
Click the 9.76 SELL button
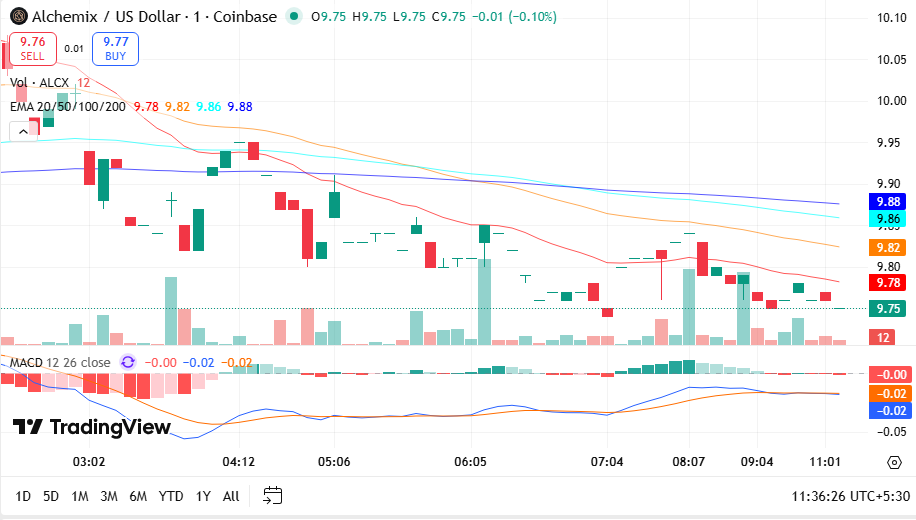click(32, 48)
